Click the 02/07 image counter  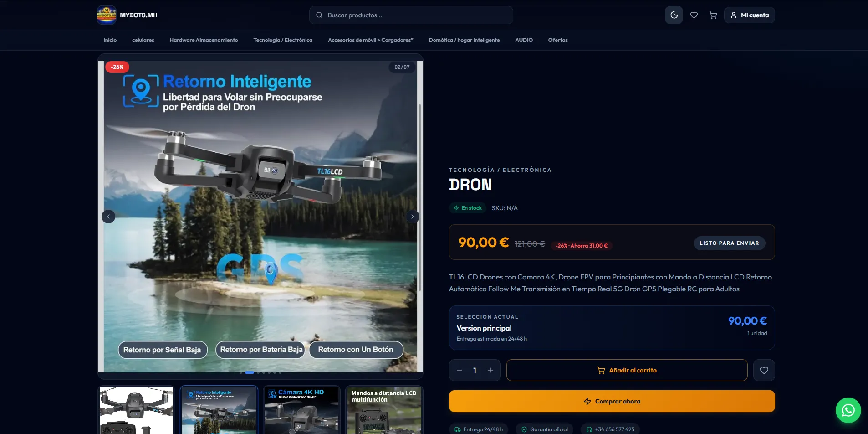click(402, 67)
